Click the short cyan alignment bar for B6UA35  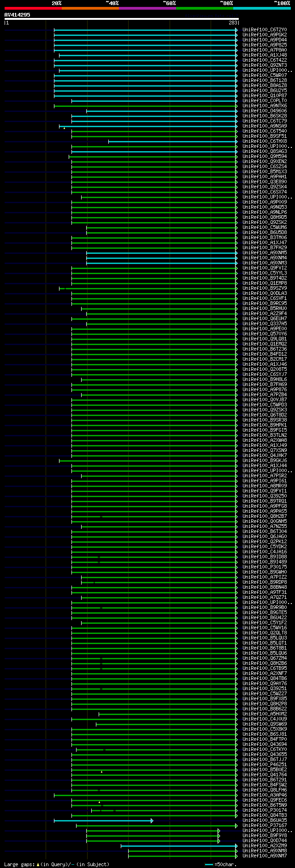pos(104,821)
